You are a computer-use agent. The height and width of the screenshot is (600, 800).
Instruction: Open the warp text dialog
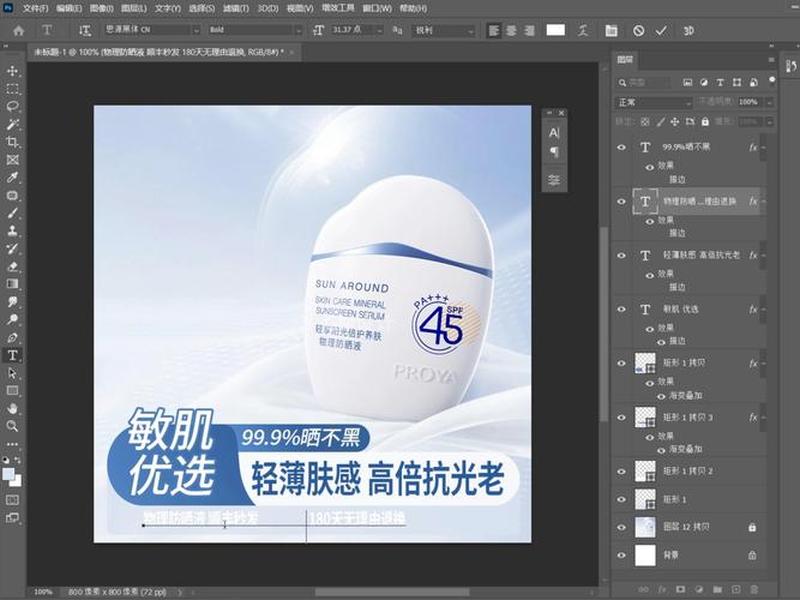[x=583, y=31]
